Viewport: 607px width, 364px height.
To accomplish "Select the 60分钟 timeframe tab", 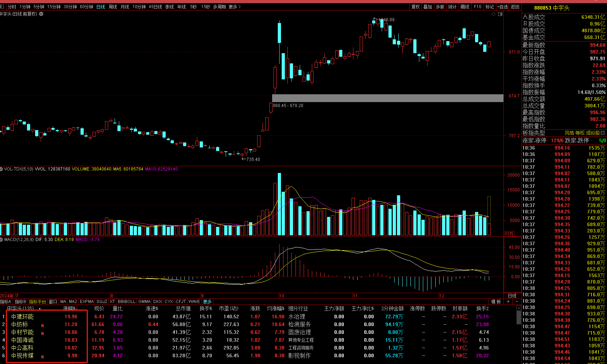I will click(86, 7).
